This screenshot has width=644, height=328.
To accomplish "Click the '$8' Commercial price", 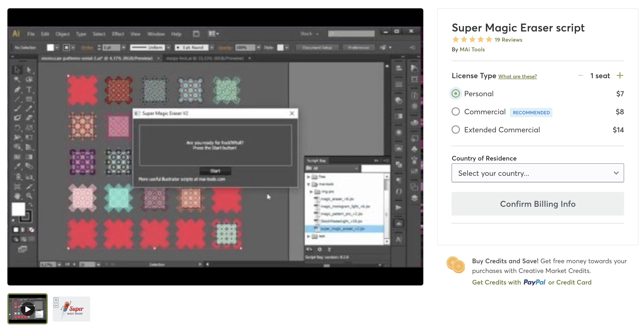I will tap(619, 112).
